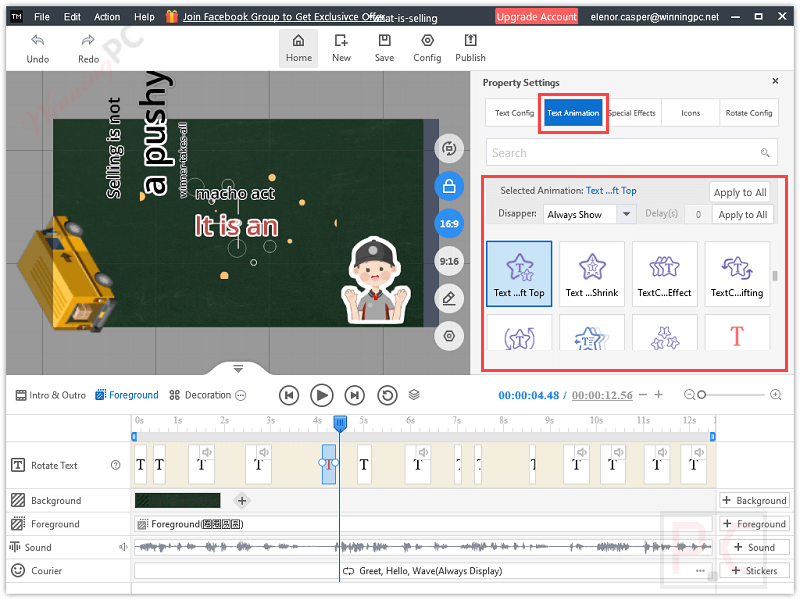Increase duration with plus button

click(659, 394)
